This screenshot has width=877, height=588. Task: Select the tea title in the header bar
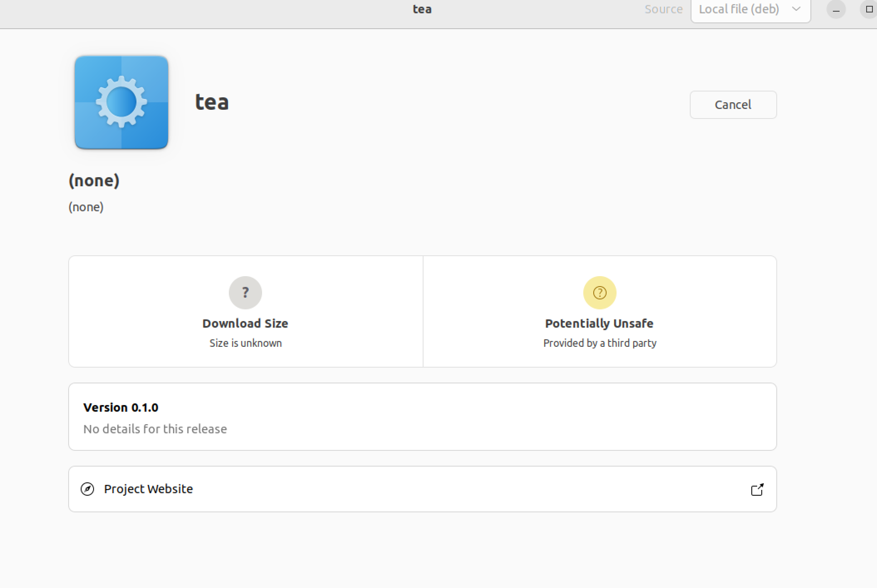point(422,9)
